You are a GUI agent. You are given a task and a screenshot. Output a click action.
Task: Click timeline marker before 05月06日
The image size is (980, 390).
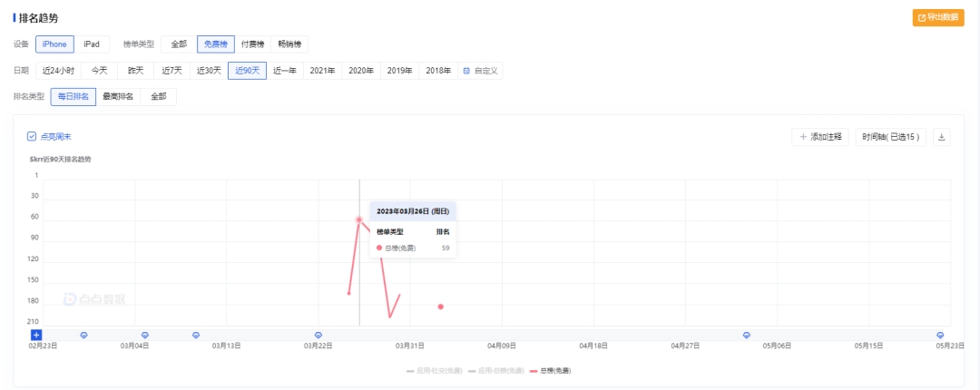coord(746,335)
